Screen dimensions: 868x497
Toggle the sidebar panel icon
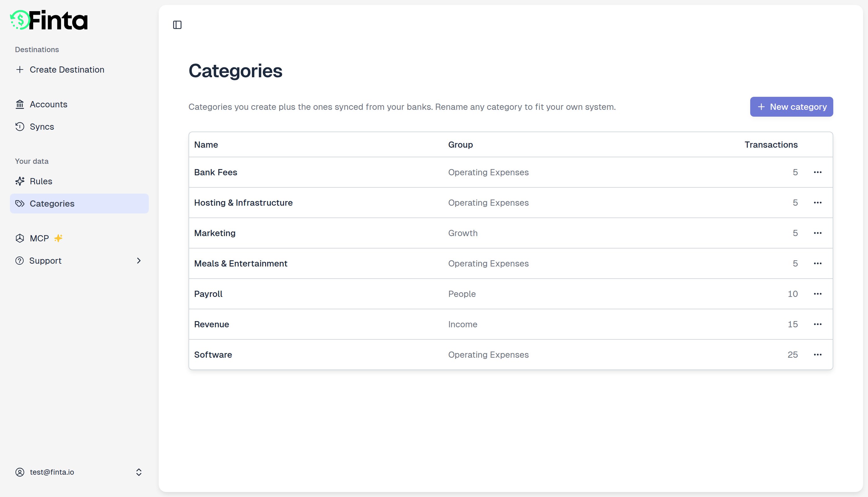click(x=177, y=25)
